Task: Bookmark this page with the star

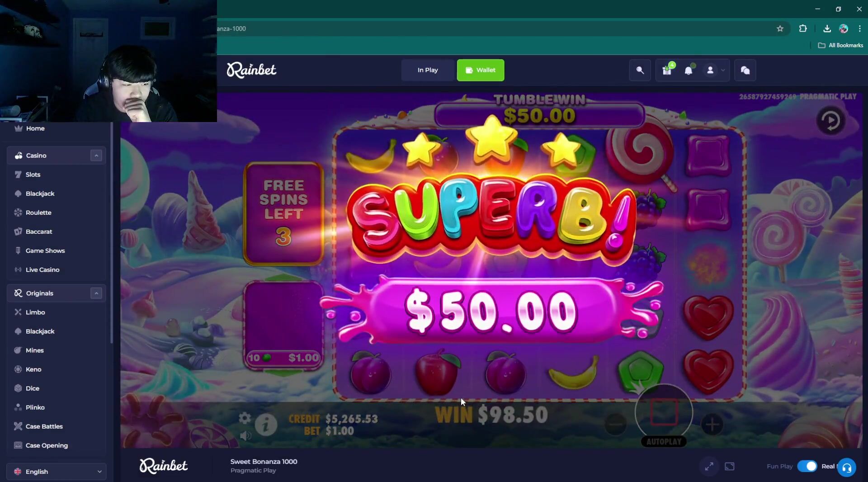Action: (x=780, y=28)
